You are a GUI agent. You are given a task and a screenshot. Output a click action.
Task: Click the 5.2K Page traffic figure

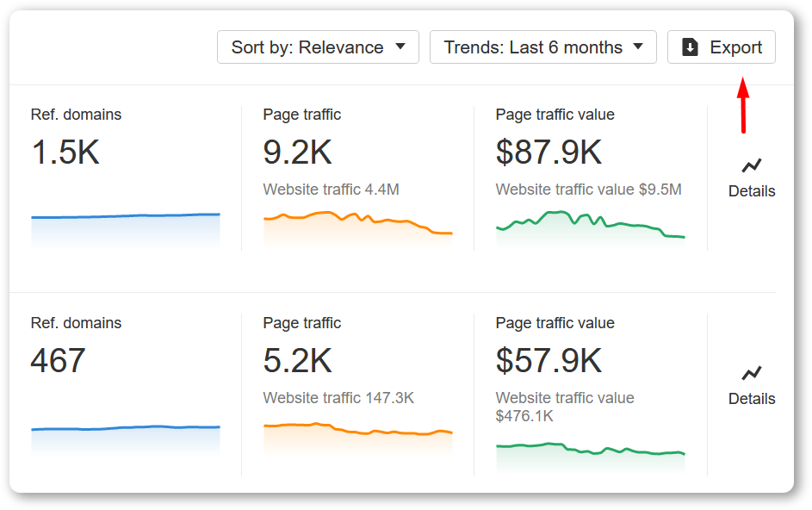click(297, 361)
